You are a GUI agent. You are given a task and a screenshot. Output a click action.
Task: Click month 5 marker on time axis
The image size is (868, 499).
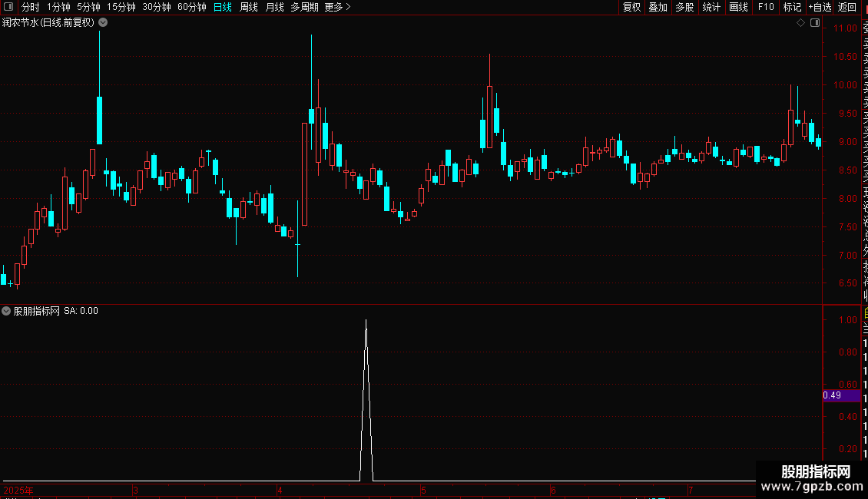click(x=423, y=490)
